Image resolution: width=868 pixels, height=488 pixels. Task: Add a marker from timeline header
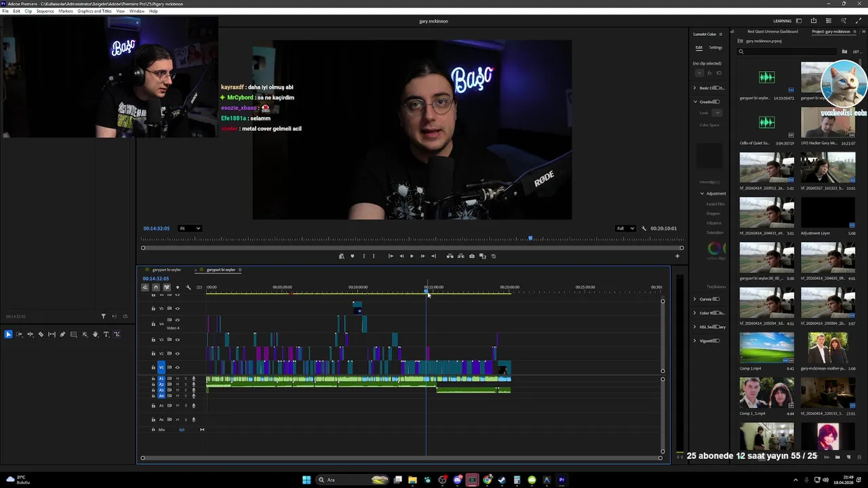(178, 287)
